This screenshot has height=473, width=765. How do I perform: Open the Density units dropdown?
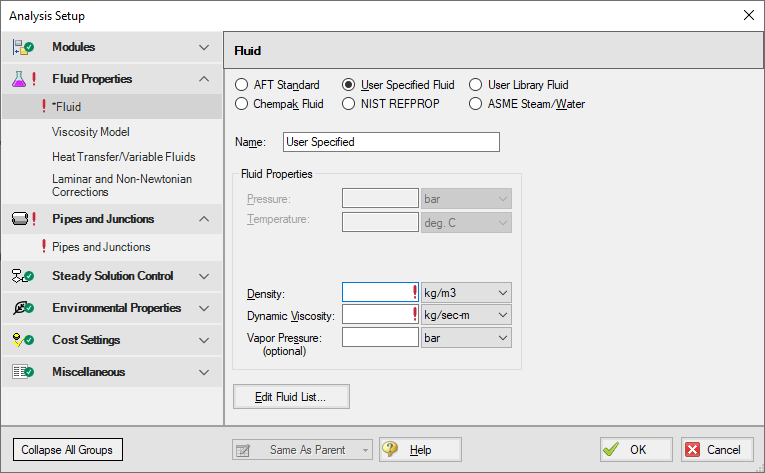(466, 292)
